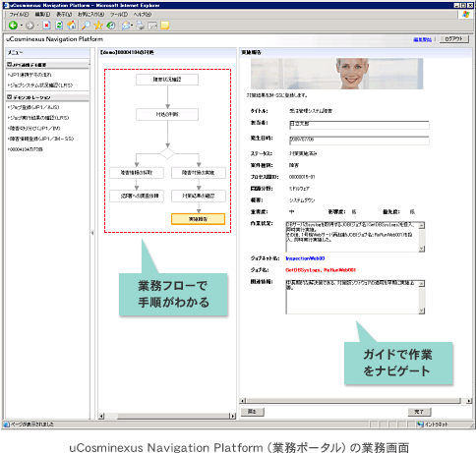Click the blue edit link left of ログアウト
The image size is (476, 453).
point(422,39)
